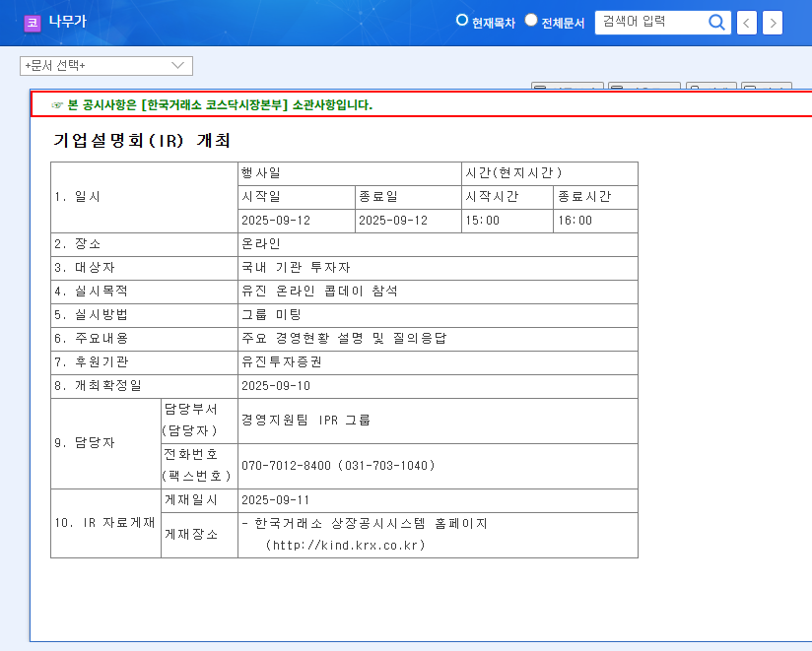Image resolution: width=812 pixels, height=651 pixels.
Task: Select the 2025-09-12 start date cell
Action: [295, 220]
